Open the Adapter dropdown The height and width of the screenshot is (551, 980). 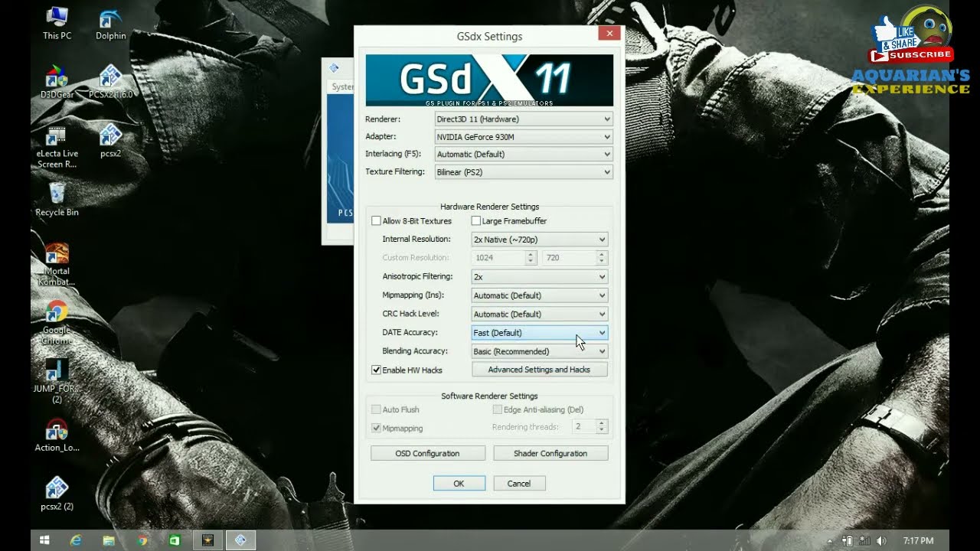(524, 137)
